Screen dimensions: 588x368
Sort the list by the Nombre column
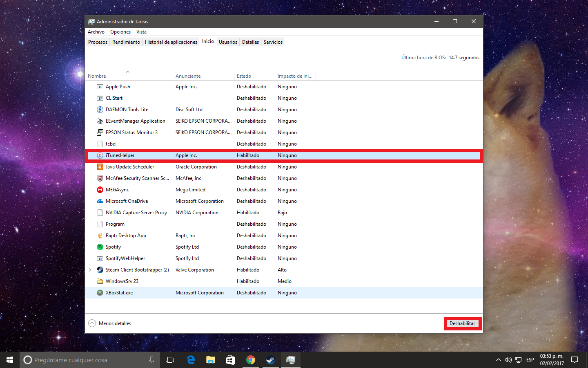[x=129, y=76]
